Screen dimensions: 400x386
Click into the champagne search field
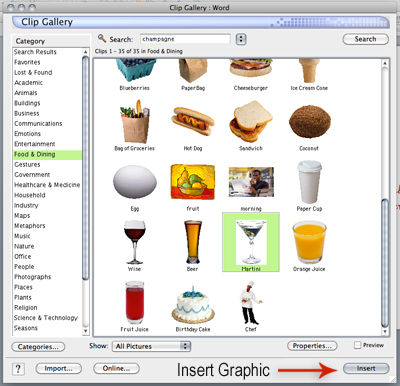coord(185,39)
